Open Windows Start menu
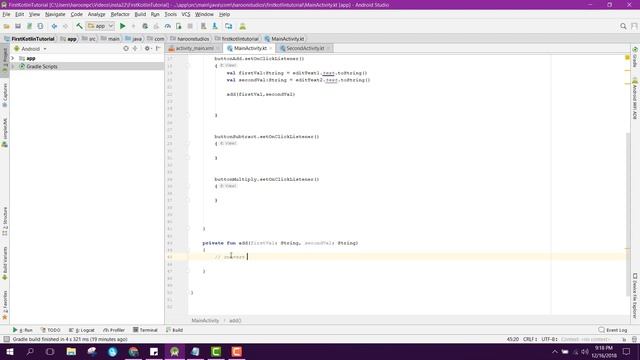The height and width of the screenshot is (360, 640). 10,351
